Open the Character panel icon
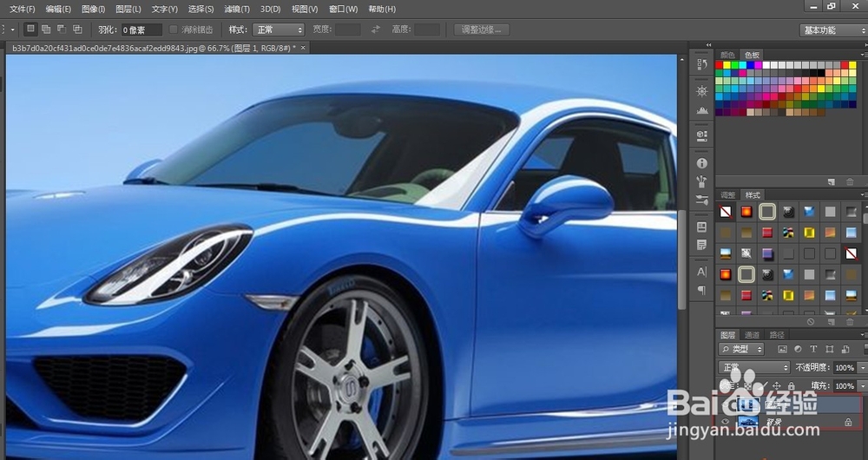 (702, 272)
